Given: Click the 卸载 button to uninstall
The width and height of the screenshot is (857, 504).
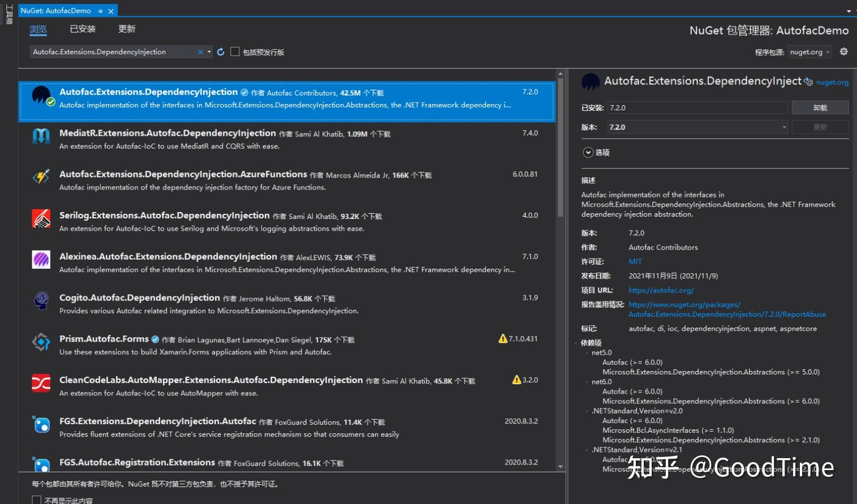Looking at the screenshot, I should (x=820, y=107).
